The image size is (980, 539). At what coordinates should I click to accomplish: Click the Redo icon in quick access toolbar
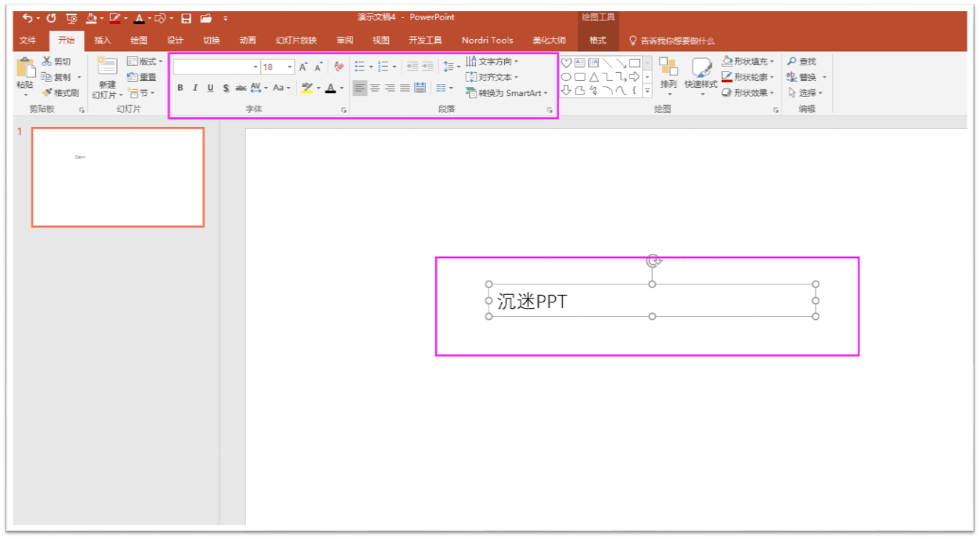click(51, 18)
